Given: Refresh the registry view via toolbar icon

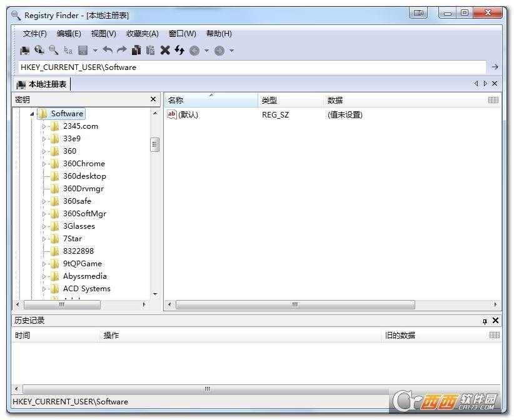Looking at the screenshot, I should click(x=178, y=50).
